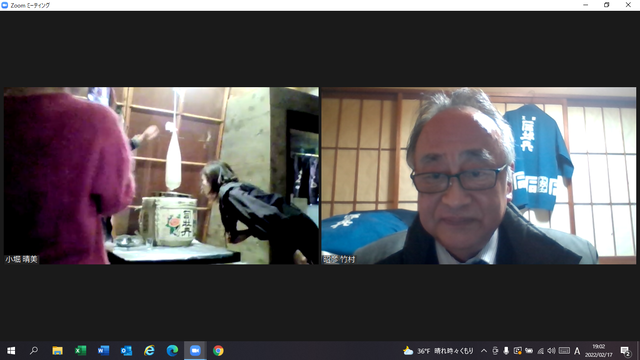Click the 竹村 name label
Image resolution: width=640 pixels, height=360 pixels.
click(339, 259)
